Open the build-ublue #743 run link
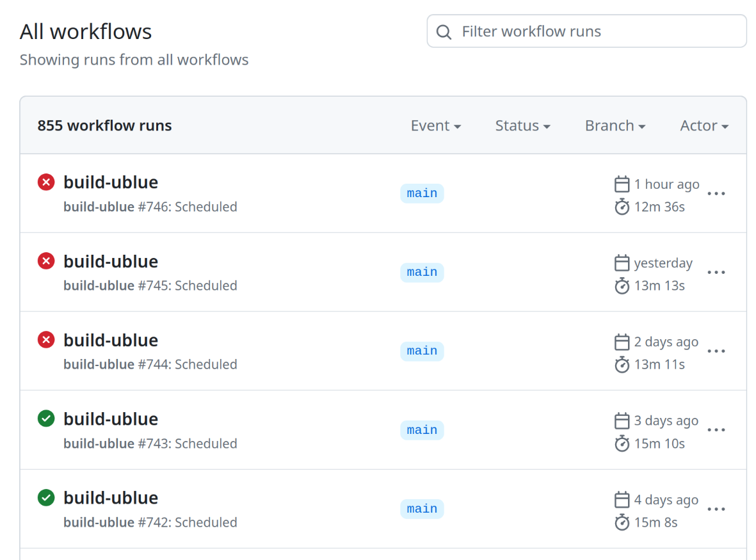This screenshot has height=560, width=756. (111, 419)
